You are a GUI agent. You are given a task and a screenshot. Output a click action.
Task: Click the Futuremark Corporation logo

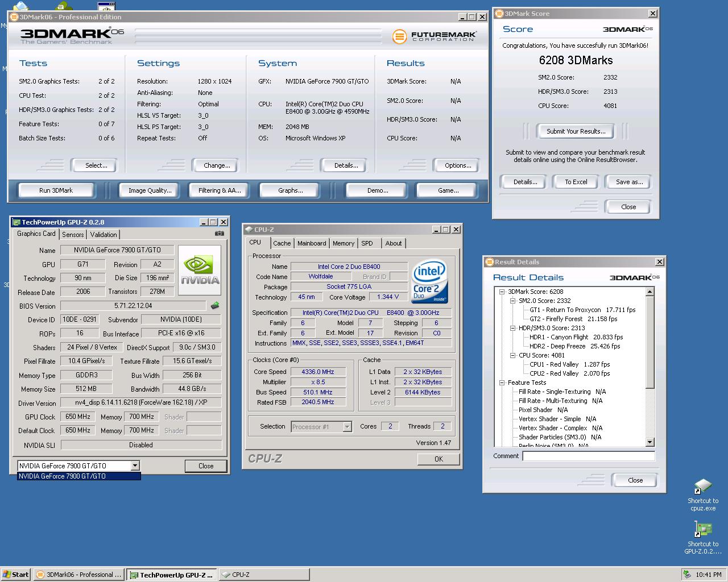point(434,36)
